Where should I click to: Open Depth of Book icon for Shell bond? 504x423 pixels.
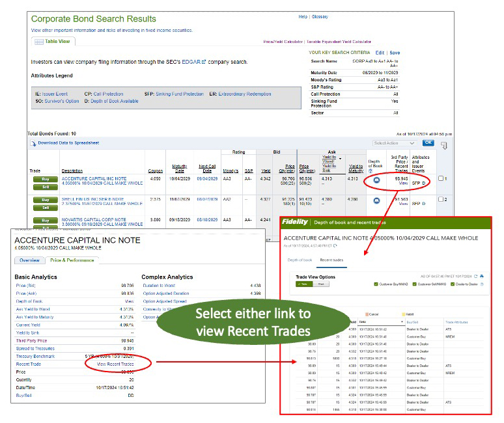coord(375,200)
